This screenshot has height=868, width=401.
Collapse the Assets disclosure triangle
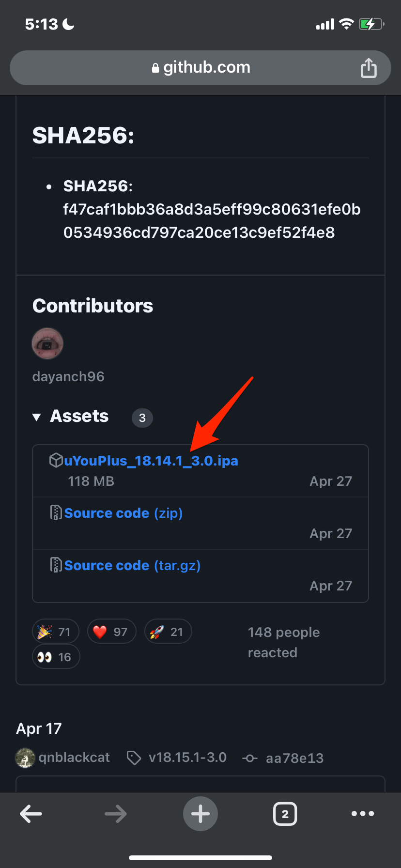coord(36,417)
